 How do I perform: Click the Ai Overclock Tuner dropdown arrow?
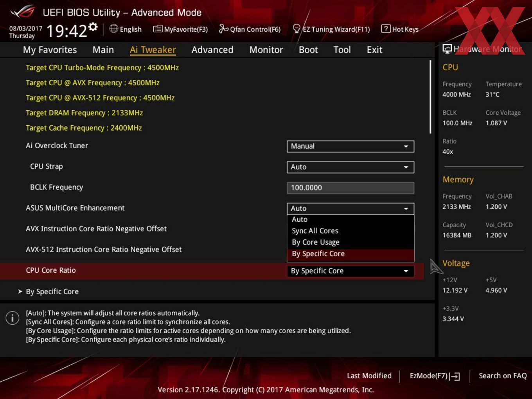pyautogui.click(x=406, y=146)
